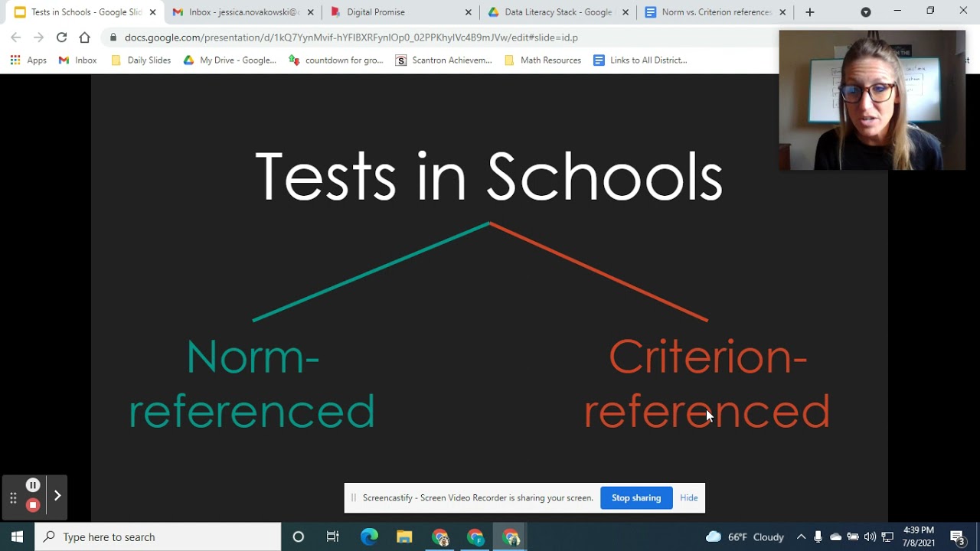980x551 pixels.
Task: Check the battery status tray icon
Action: [853, 536]
